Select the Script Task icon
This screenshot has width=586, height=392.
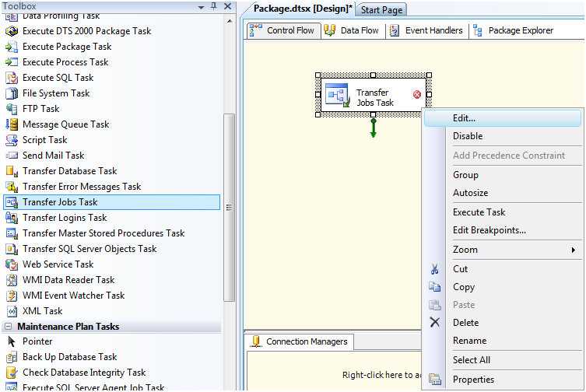tap(12, 140)
